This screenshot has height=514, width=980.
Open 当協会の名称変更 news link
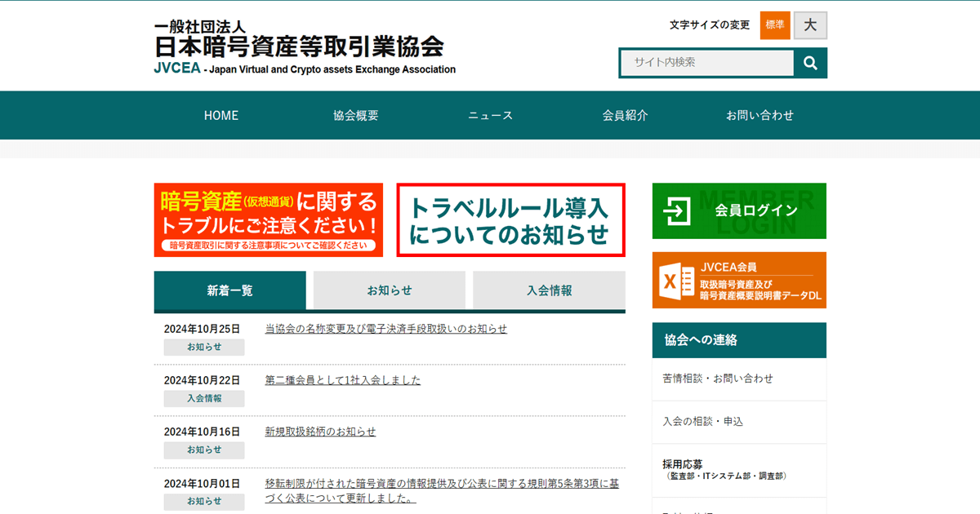click(x=386, y=329)
